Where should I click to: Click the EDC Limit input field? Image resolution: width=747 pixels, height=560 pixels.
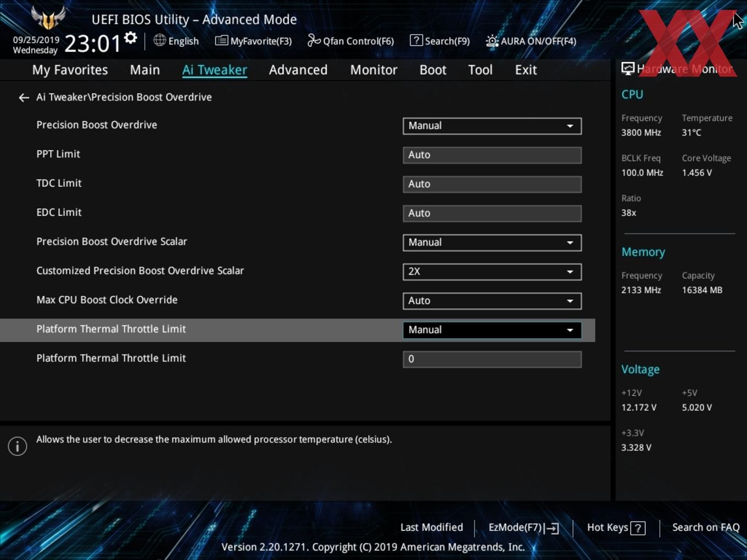[x=492, y=213]
